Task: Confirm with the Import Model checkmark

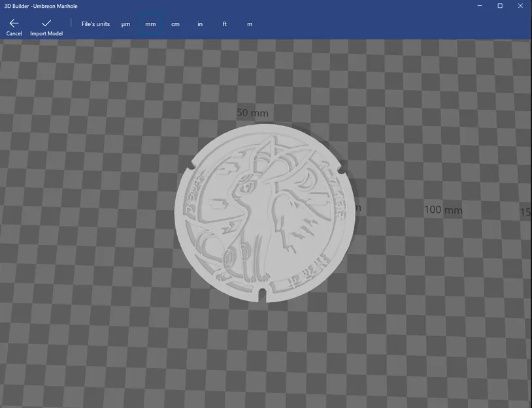Action: tap(46, 27)
